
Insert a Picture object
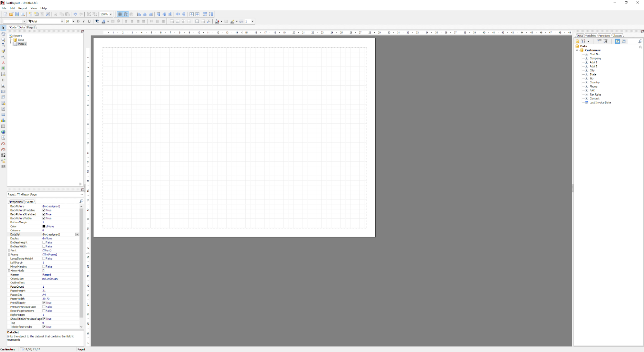[3, 69]
